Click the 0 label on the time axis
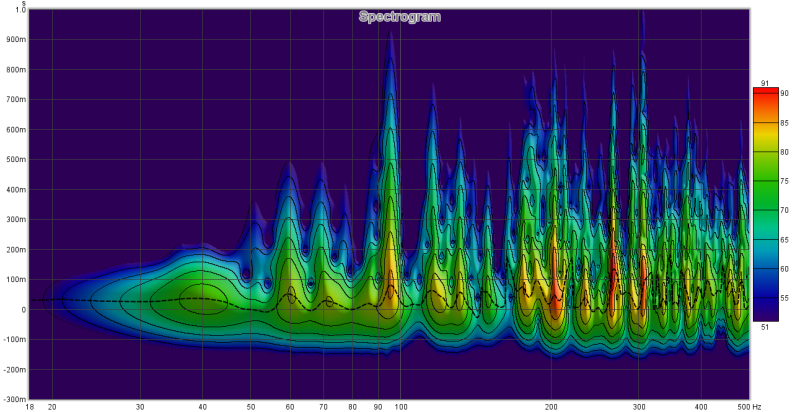The width and height of the screenshot is (800, 412). (x=22, y=310)
